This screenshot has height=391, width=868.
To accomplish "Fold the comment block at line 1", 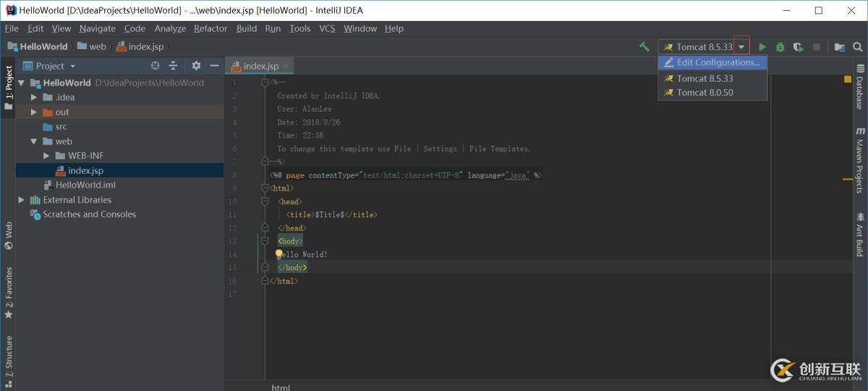I will [x=265, y=83].
